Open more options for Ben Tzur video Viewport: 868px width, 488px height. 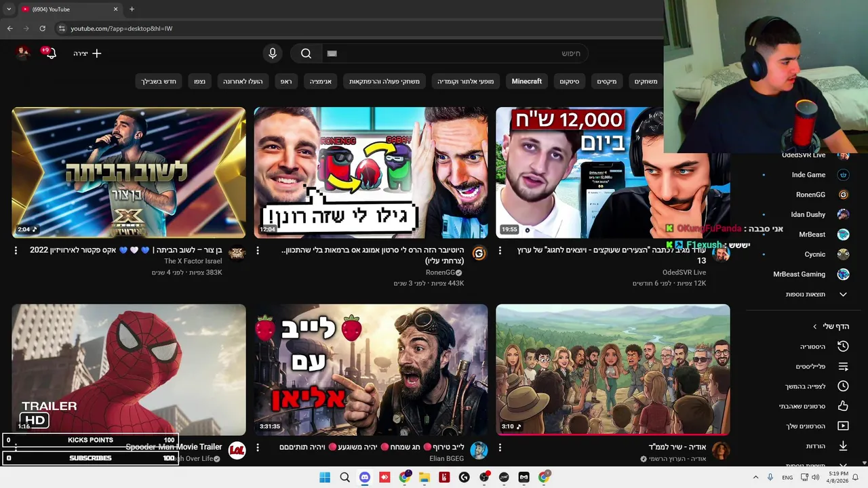(16, 251)
